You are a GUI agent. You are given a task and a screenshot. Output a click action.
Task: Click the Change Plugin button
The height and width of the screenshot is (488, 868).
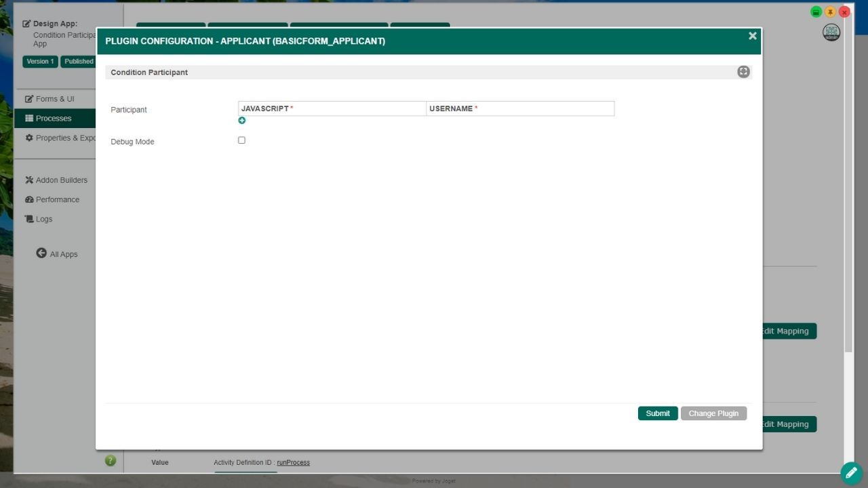point(713,413)
